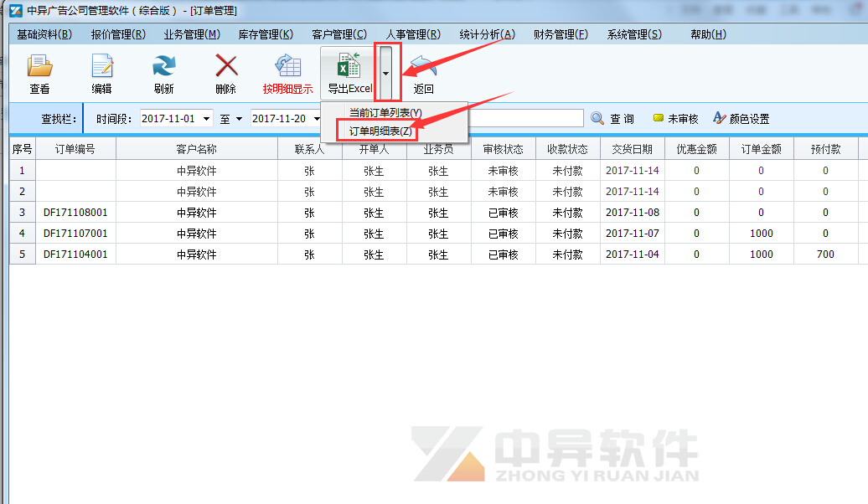Image resolution: width=868 pixels, height=504 pixels.
Task: Select order number DF171104001
Action: click(x=75, y=255)
